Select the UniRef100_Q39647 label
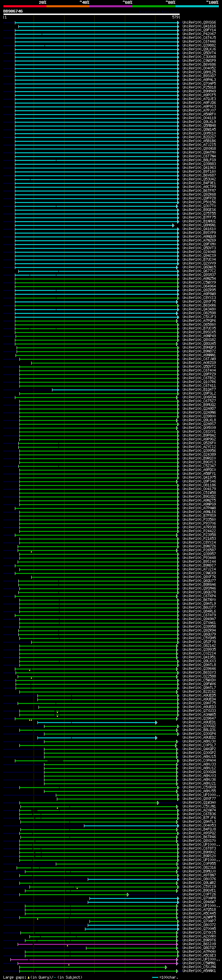The width and height of the screenshot is (222, 980). (199, 718)
